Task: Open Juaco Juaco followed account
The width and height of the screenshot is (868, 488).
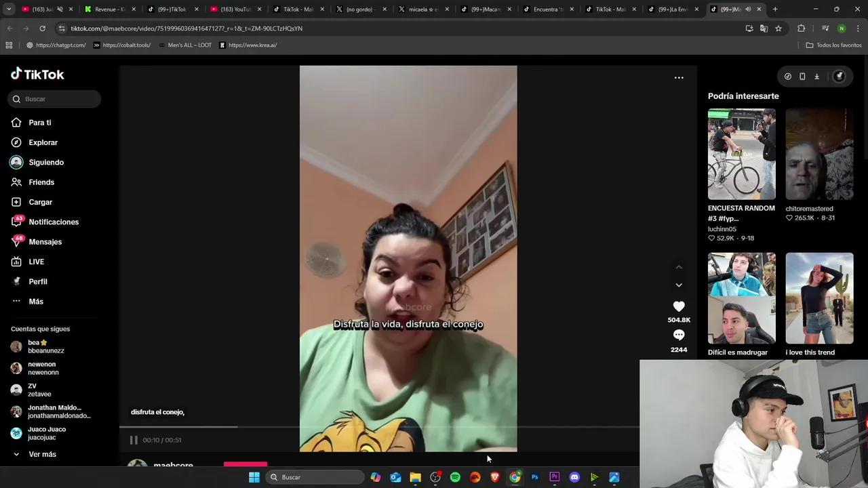Action: click(47, 433)
